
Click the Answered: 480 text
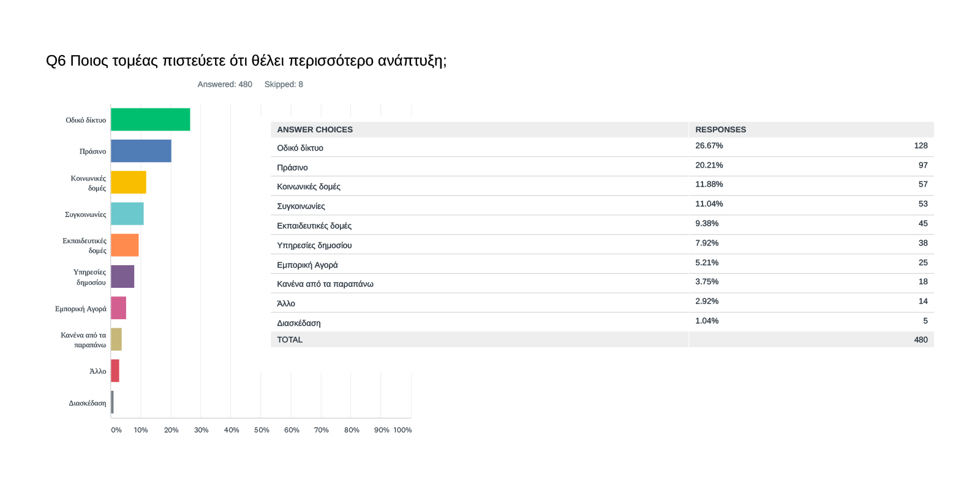pos(225,85)
